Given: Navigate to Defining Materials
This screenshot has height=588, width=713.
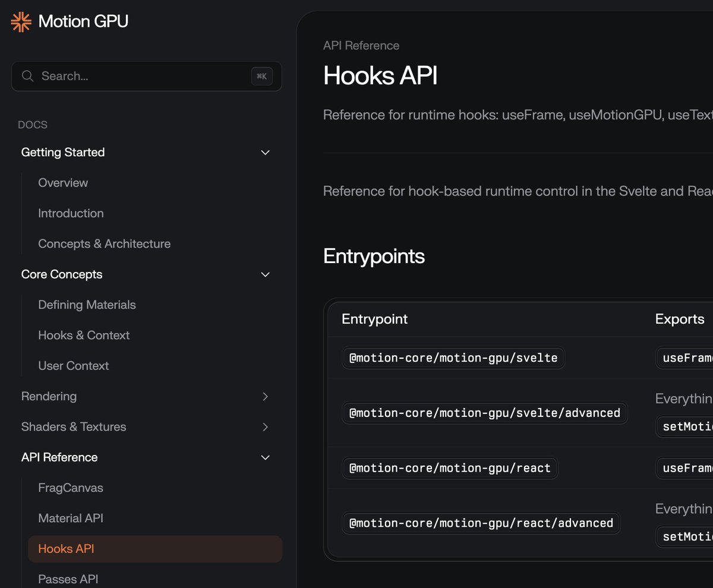Looking at the screenshot, I should point(87,305).
